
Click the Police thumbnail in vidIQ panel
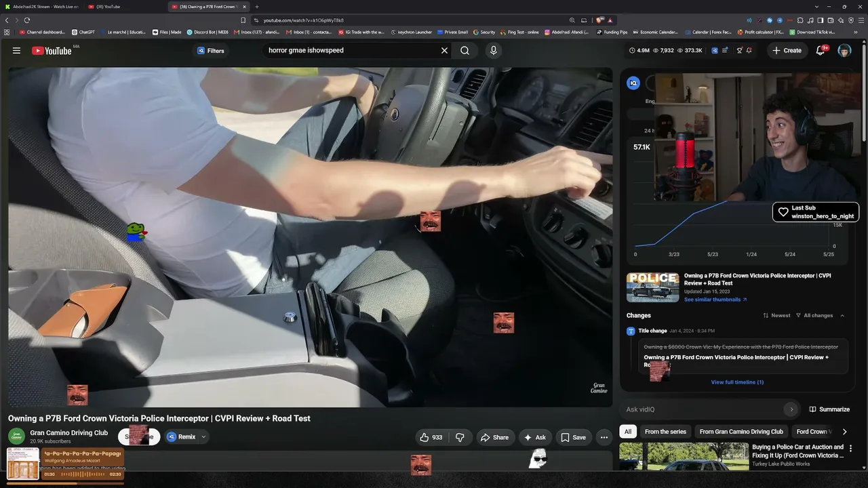pos(653,287)
